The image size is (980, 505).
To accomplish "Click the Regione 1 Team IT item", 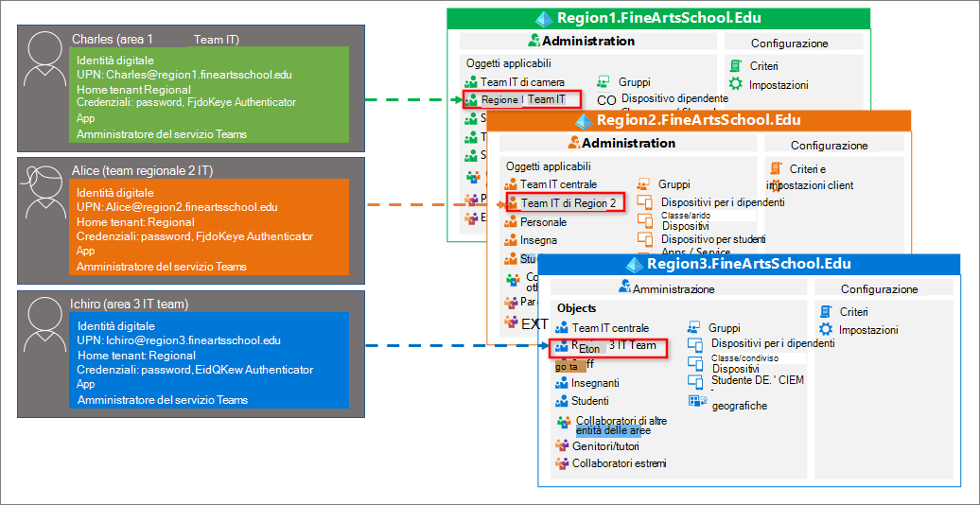I will (x=522, y=98).
